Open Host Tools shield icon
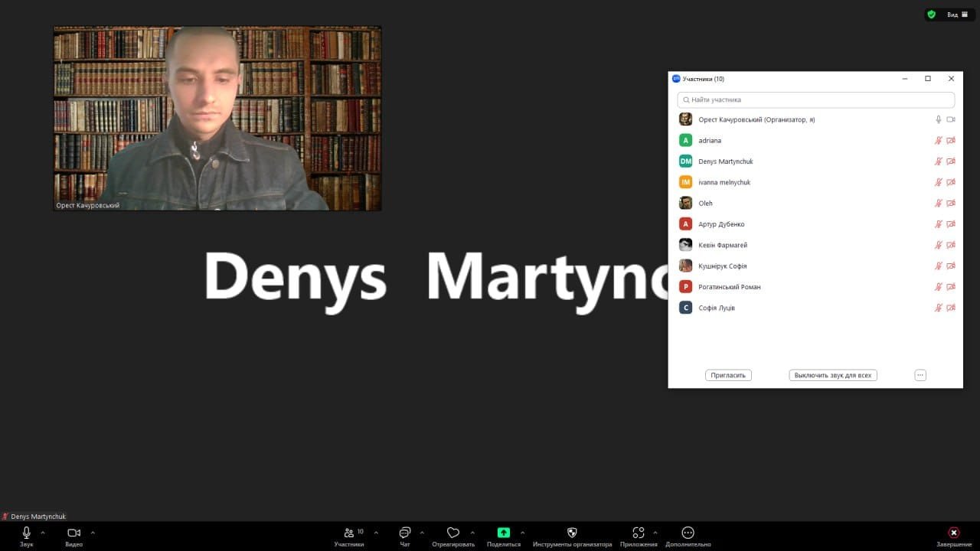This screenshot has width=980, height=551. 572,533
